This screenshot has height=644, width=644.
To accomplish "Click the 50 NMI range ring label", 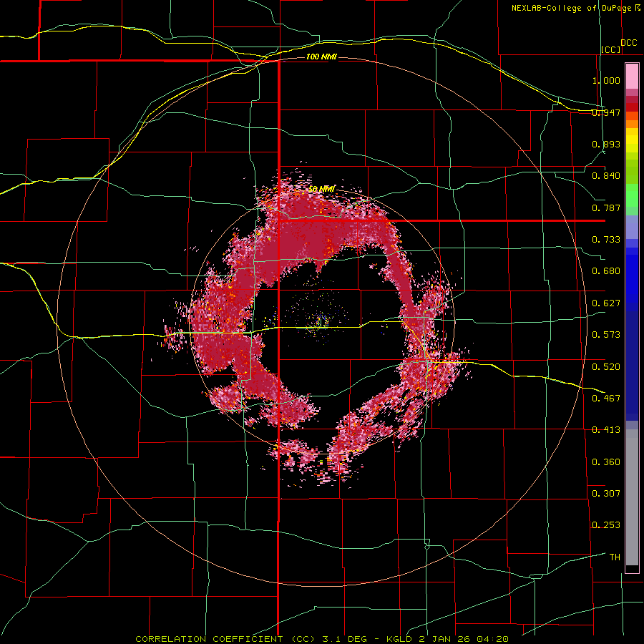I will pos(321,190).
